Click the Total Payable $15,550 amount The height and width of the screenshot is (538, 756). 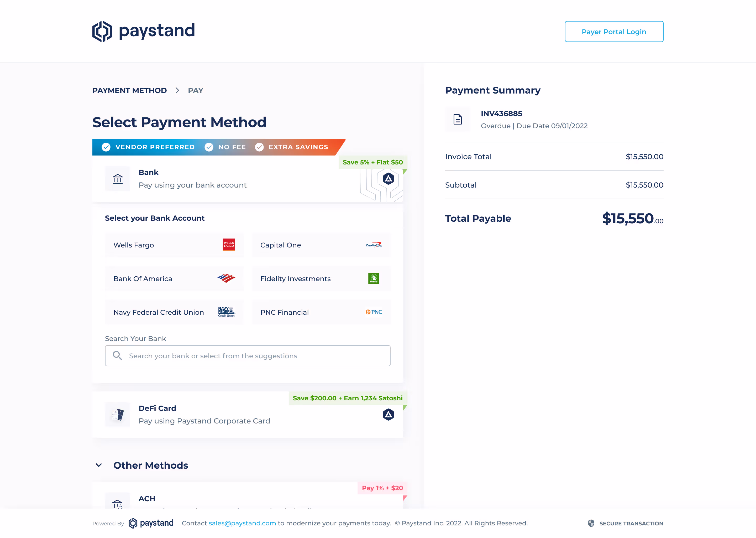point(633,219)
